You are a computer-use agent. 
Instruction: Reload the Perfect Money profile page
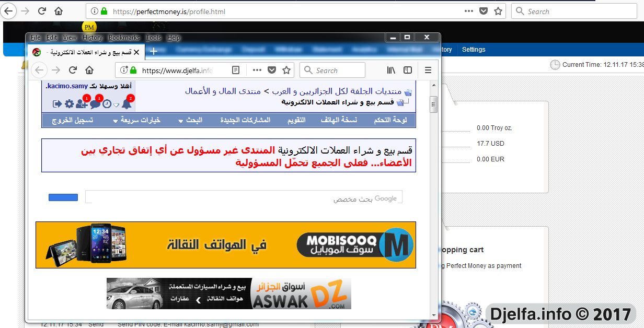coord(42,11)
